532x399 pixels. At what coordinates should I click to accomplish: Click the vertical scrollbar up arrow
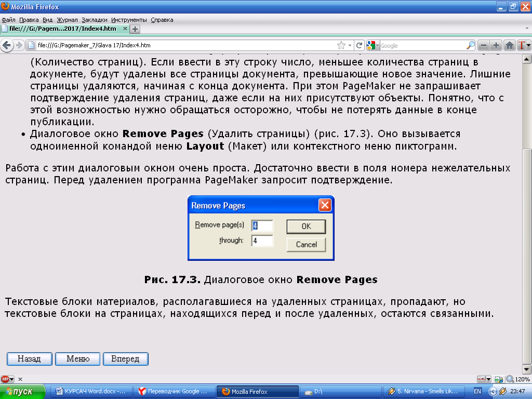527,59
